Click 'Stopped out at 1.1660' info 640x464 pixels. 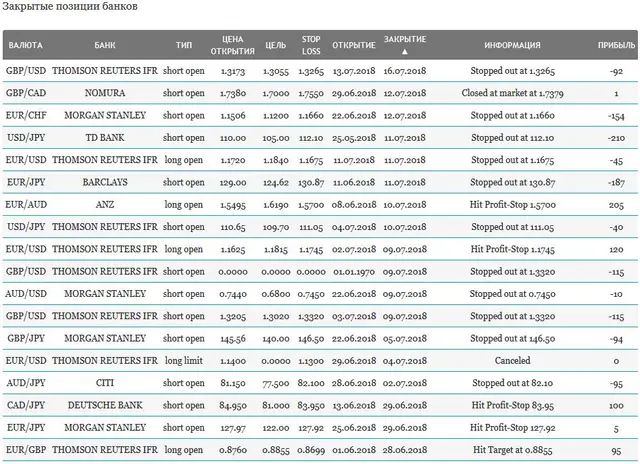512,115
